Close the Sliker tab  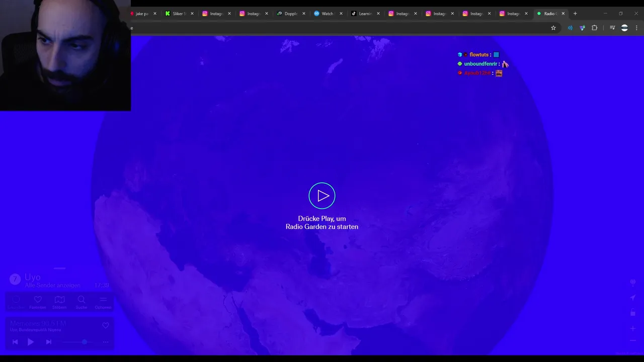192,14
